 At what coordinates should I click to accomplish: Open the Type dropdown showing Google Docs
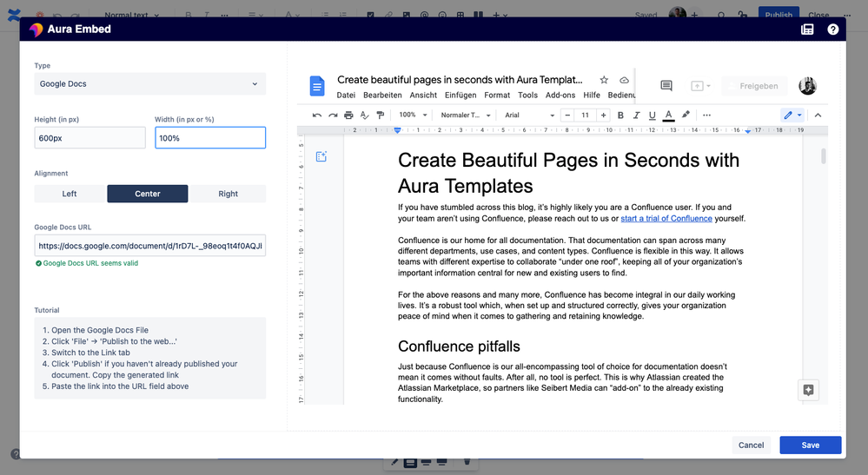[x=149, y=84]
